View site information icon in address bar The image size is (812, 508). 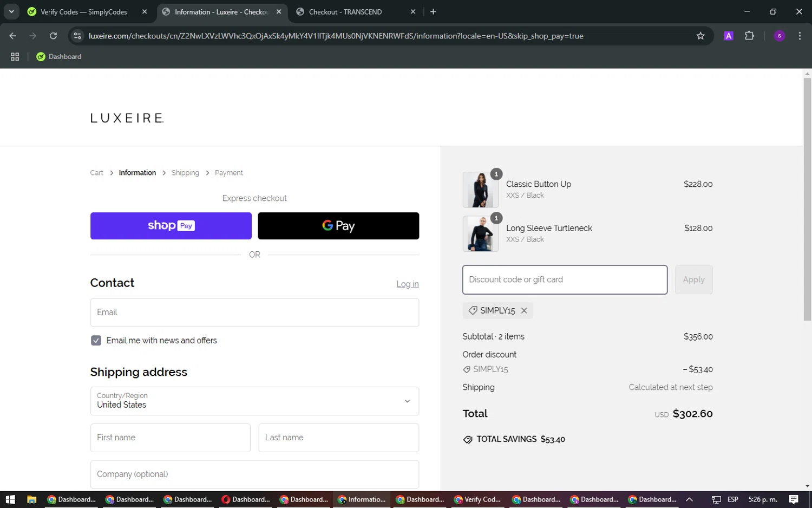point(77,36)
